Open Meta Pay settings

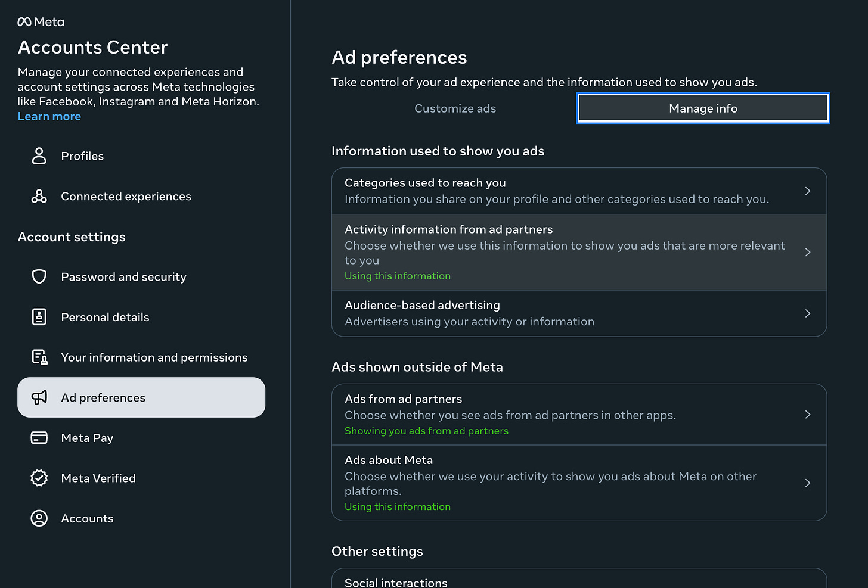tap(141, 438)
